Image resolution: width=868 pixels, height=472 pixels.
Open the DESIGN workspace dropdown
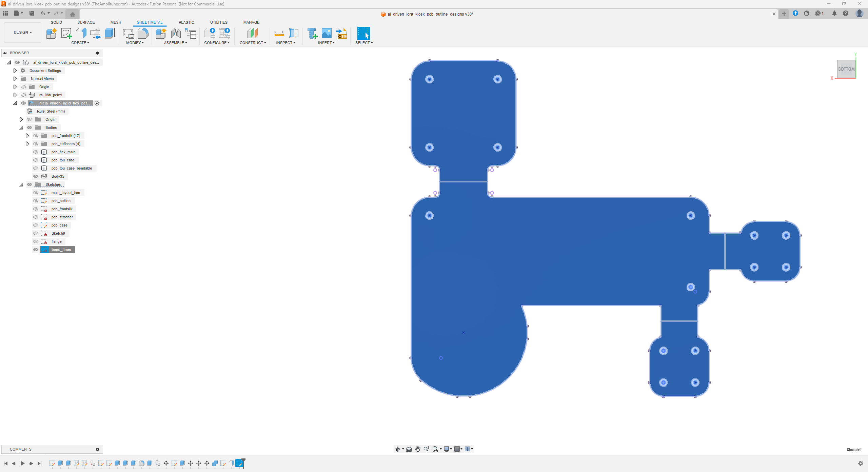click(23, 33)
